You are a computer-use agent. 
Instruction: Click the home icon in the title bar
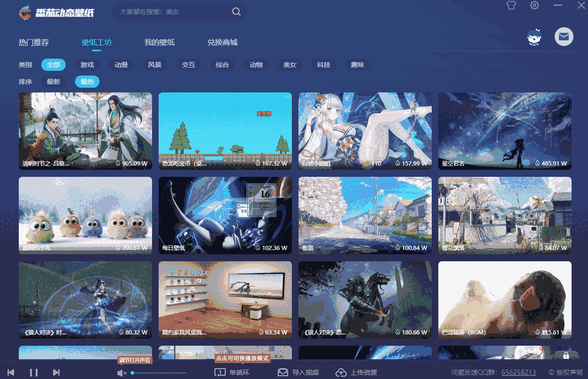coord(511,6)
